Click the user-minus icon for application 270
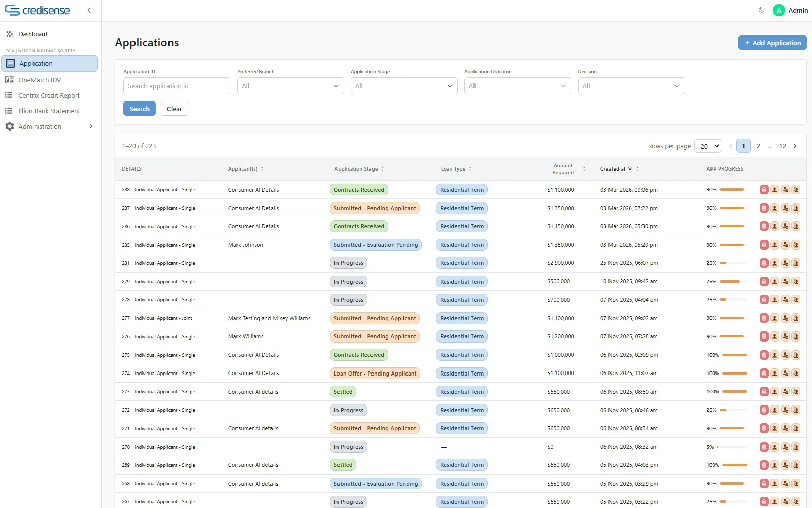The width and height of the screenshot is (812, 508). [785, 447]
